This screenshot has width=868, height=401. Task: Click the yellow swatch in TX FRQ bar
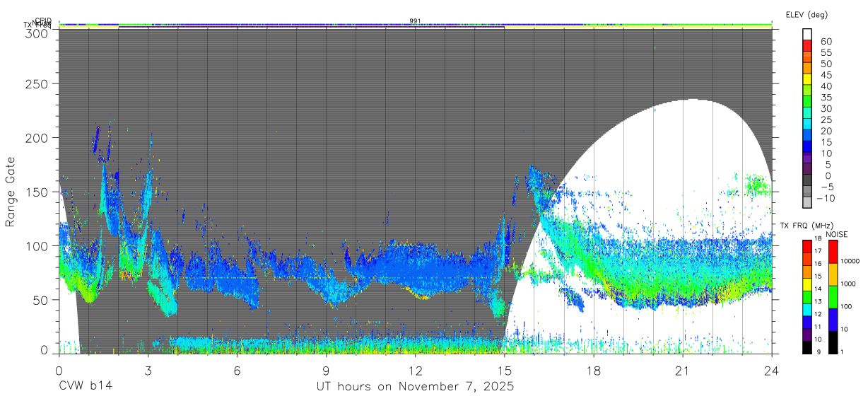[x=808, y=284]
